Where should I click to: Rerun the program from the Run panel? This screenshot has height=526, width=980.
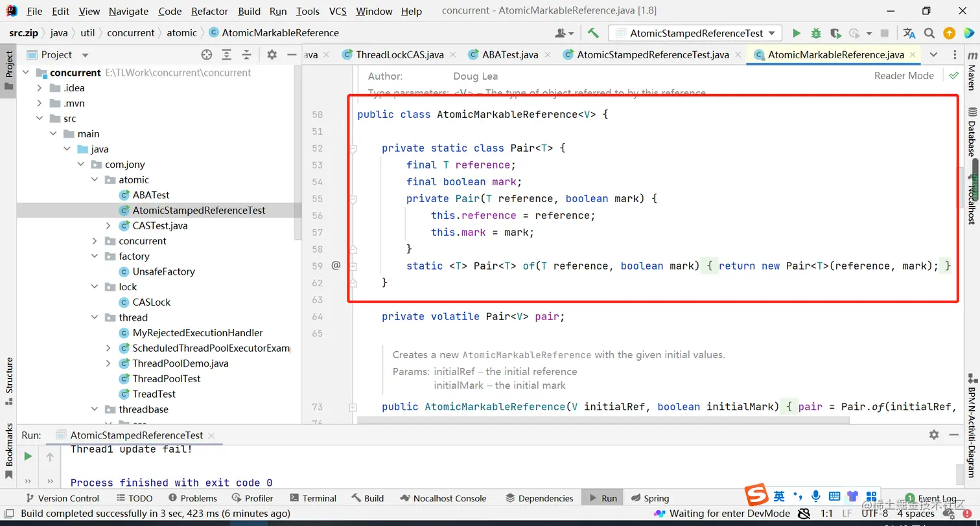click(28, 457)
